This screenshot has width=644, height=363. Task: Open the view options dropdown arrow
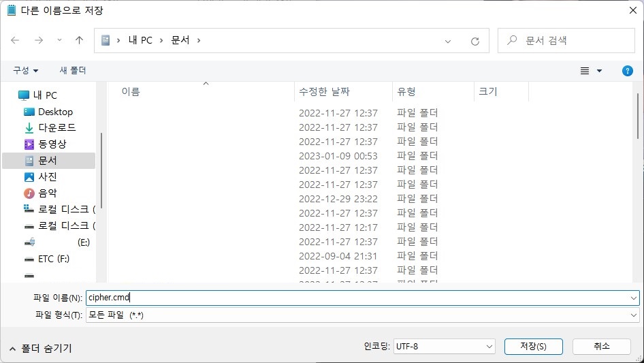point(599,71)
